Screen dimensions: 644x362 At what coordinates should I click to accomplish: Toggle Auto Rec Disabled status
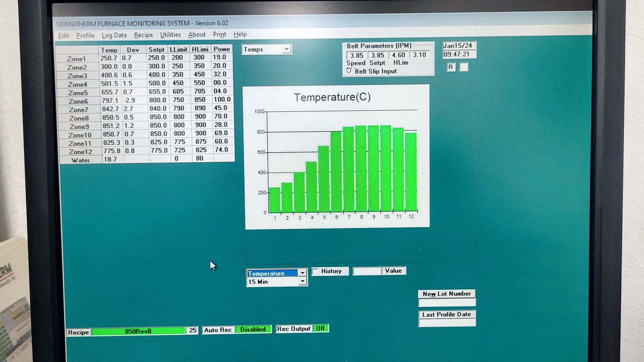tap(253, 329)
